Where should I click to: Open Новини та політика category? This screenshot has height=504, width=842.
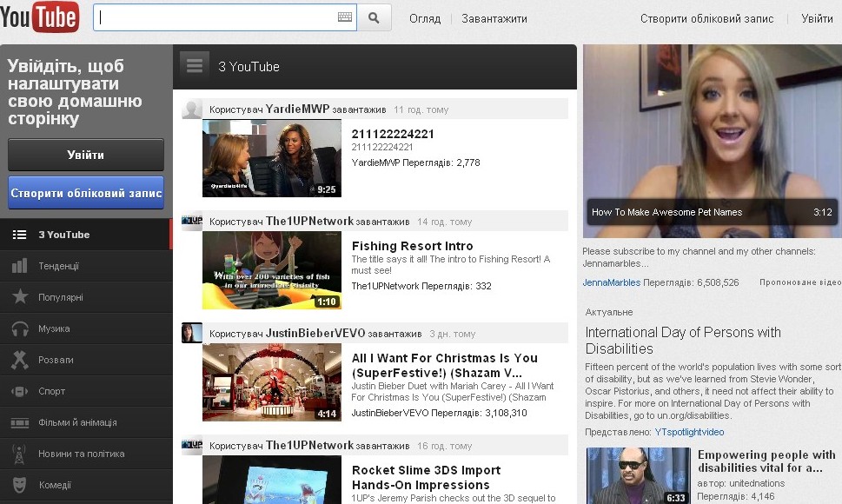coord(86,454)
